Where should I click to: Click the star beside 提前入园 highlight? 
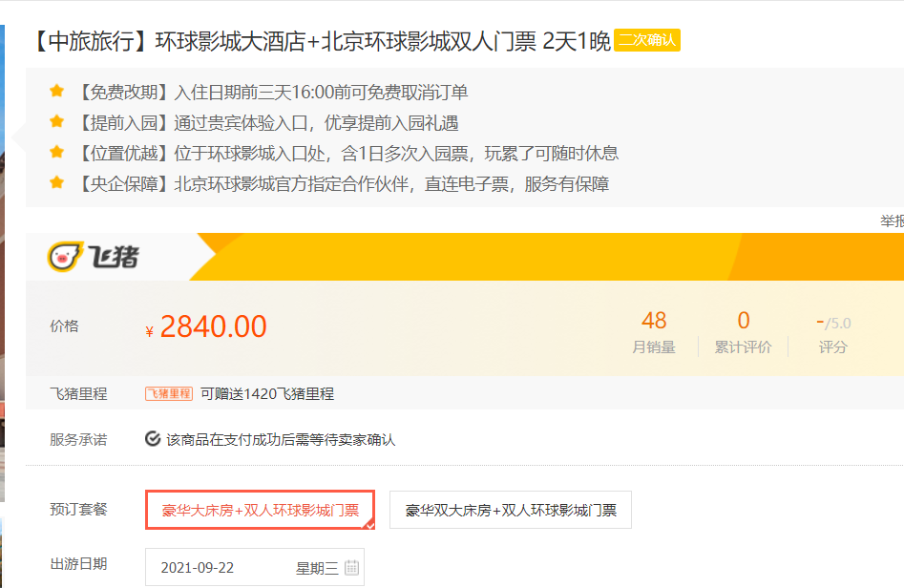click(x=56, y=121)
